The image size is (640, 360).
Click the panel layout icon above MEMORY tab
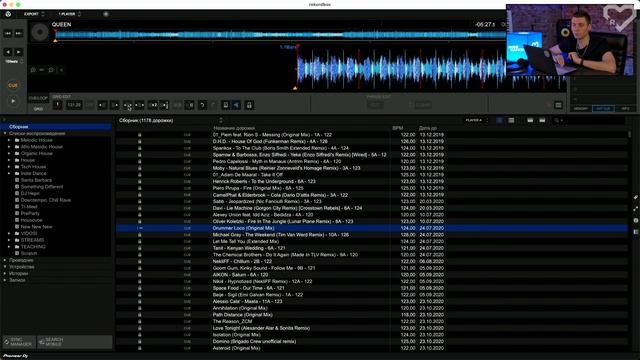[558, 105]
